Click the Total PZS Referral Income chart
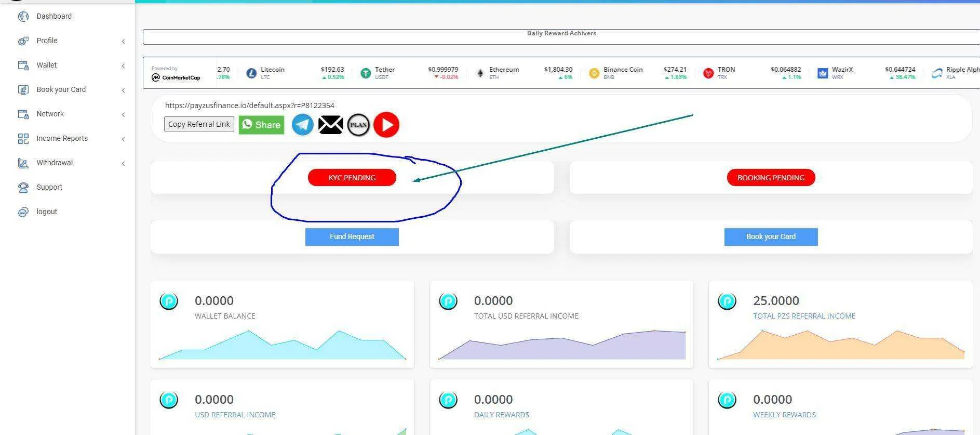Image resolution: width=980 pixels, height=435 pixels. (x=841, y=345)
